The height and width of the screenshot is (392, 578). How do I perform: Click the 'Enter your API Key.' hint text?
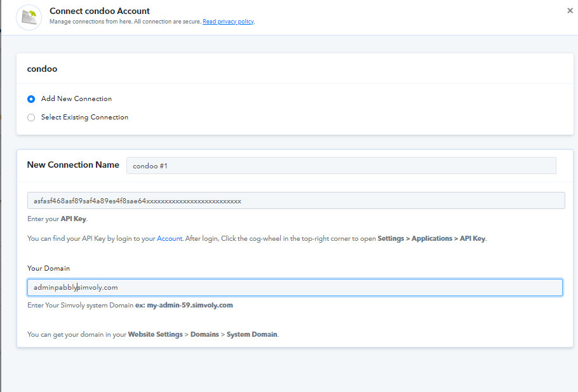click(x=58, y=219)
